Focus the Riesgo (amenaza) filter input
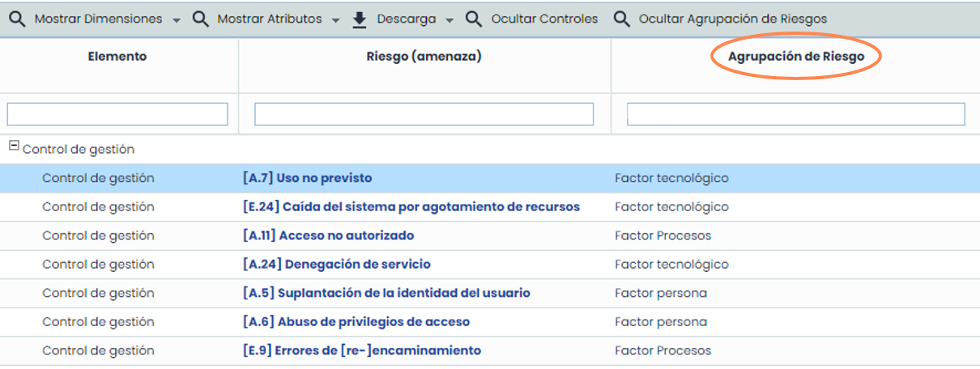Viewport: 980px width, 369px height. 424,114
